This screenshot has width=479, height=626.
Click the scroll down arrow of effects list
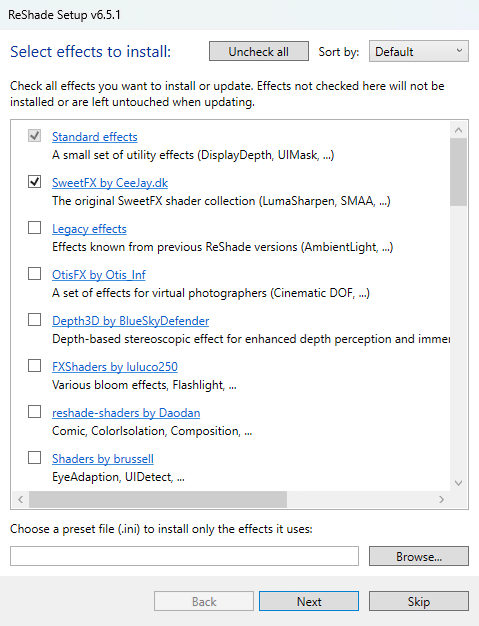click(x=459, y=483)
